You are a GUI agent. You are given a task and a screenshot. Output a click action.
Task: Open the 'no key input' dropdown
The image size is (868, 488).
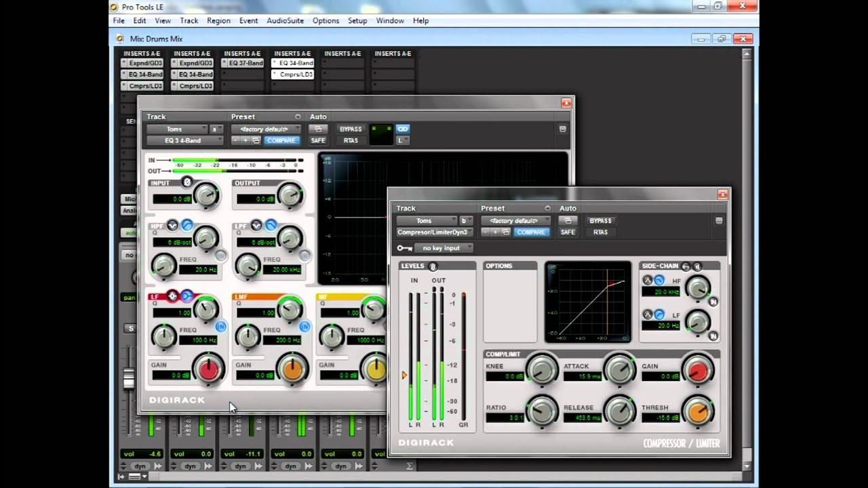[443, 248]
